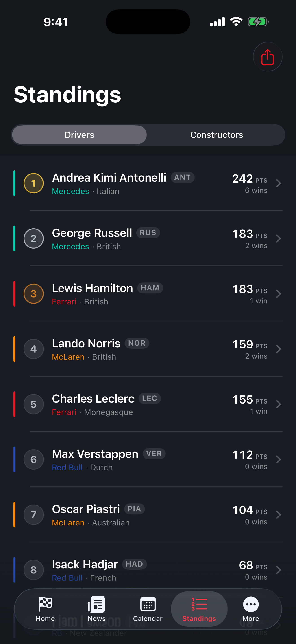This screenshot has width=296, height=644.
Task: Open Lando Norris driver entry
Action: (148, 349)
